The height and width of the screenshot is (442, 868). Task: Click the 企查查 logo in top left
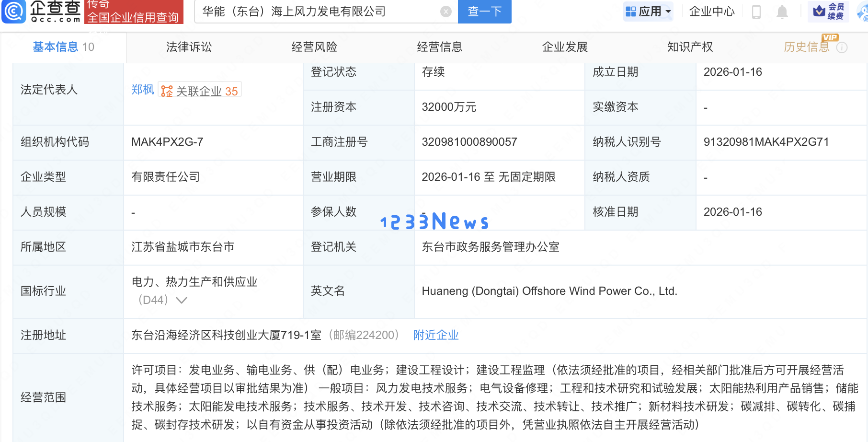(x=41, y=13)
